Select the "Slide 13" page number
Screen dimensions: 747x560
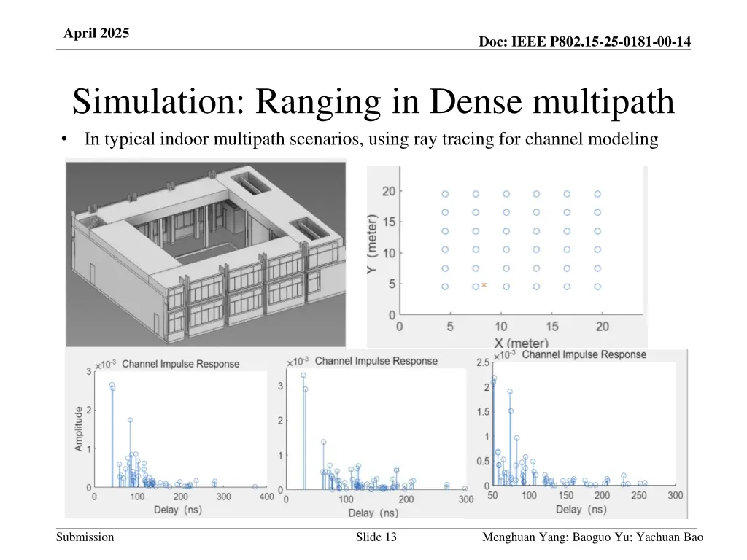click(x=376, y=537)
